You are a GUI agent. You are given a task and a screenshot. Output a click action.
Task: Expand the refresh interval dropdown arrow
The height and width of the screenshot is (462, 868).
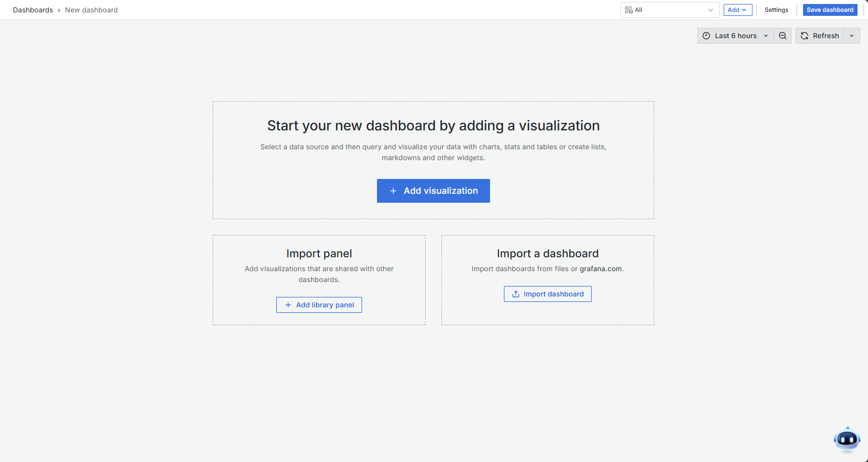coord(852,36)
